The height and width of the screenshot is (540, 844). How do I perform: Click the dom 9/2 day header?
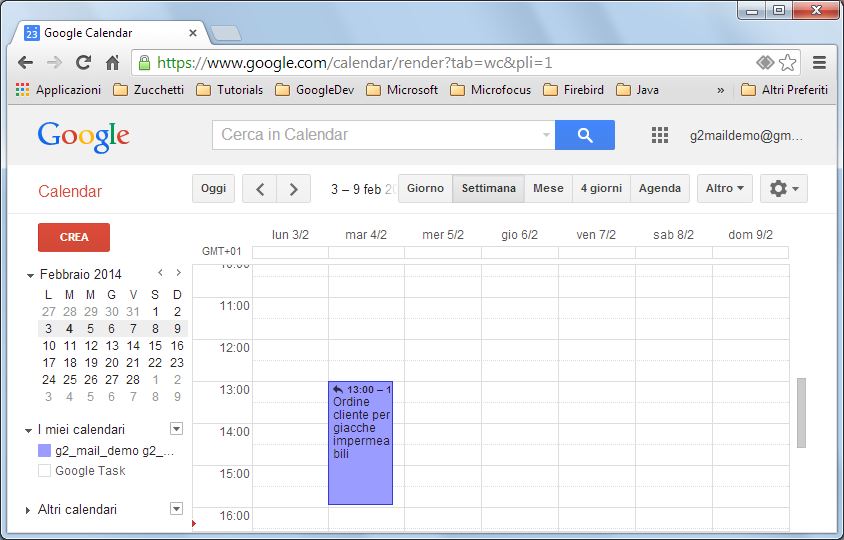750,235
